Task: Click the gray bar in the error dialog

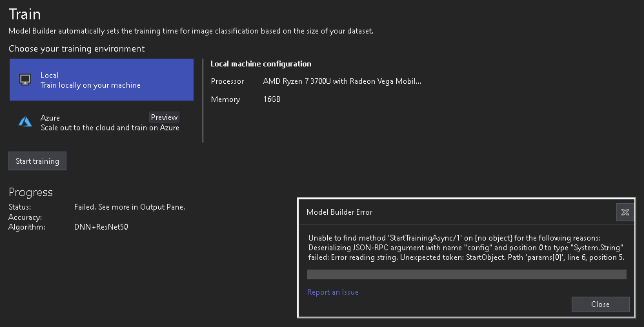Action: tap(467, 275)
